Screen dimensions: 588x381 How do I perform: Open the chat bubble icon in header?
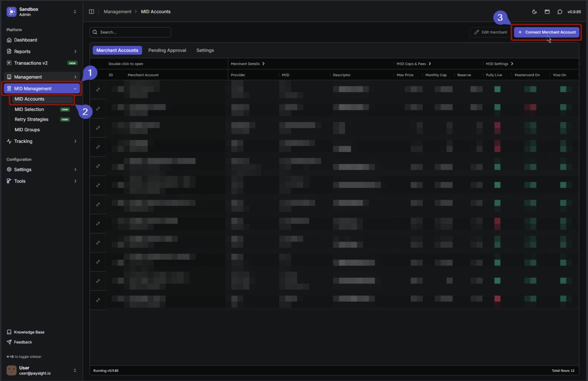point(560,12)
